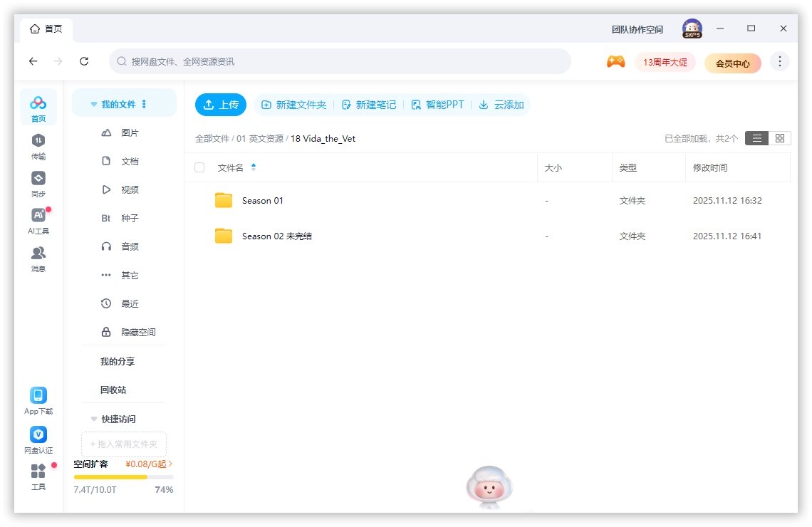Open the game controller promo icon
This screenshot has height=527, width=812.
click(615, 62)
